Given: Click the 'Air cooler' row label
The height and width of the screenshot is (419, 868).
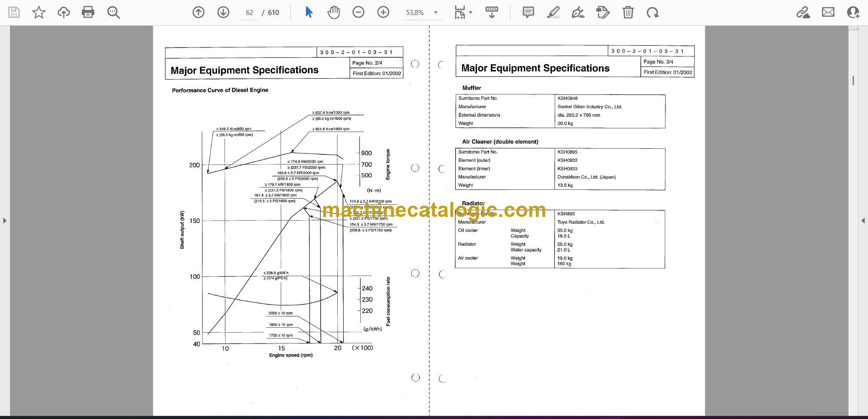Looking at the screenshot, I should [468, 258].
